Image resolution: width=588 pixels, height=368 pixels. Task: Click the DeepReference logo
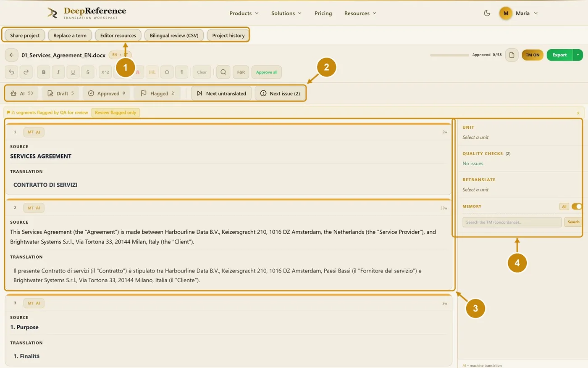pos(87,13)
